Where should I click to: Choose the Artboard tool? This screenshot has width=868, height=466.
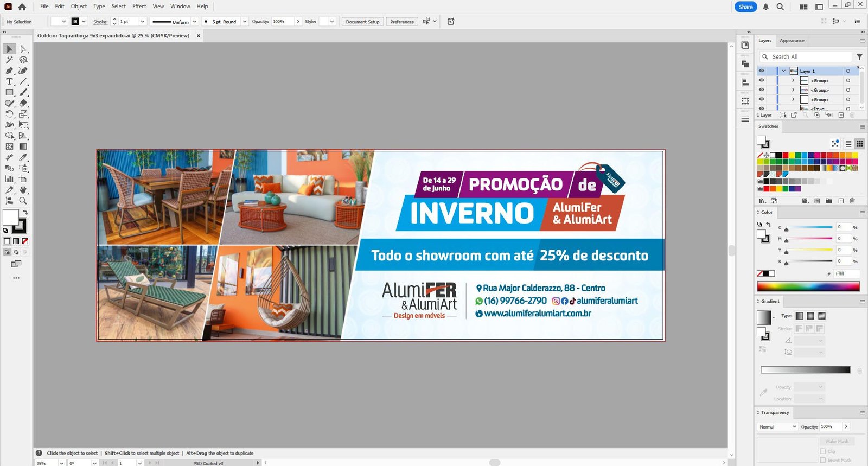(23, 179)
